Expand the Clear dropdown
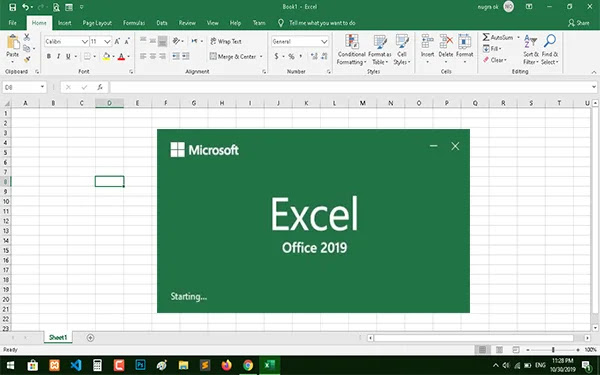Image resolution: width=600 pixels, height=375 pixels. 505,60
